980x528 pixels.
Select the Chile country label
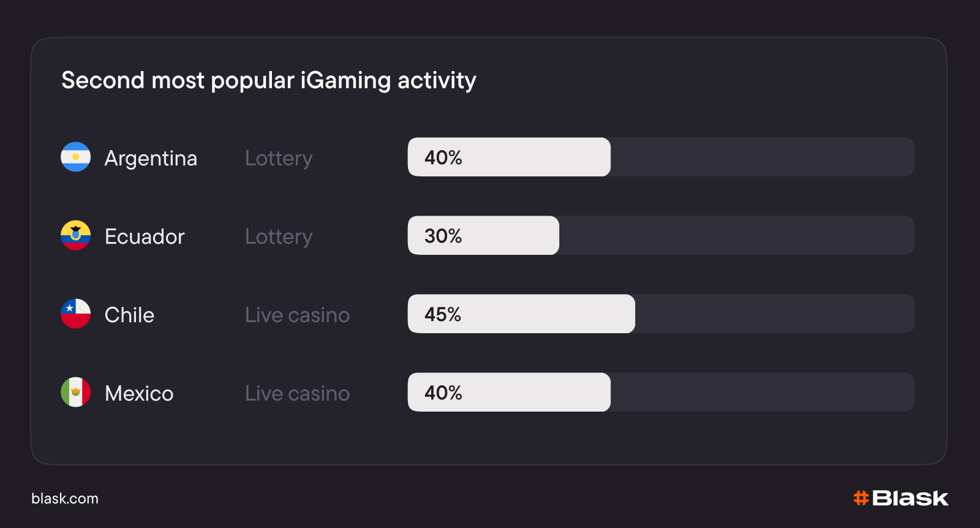point(129,315)
